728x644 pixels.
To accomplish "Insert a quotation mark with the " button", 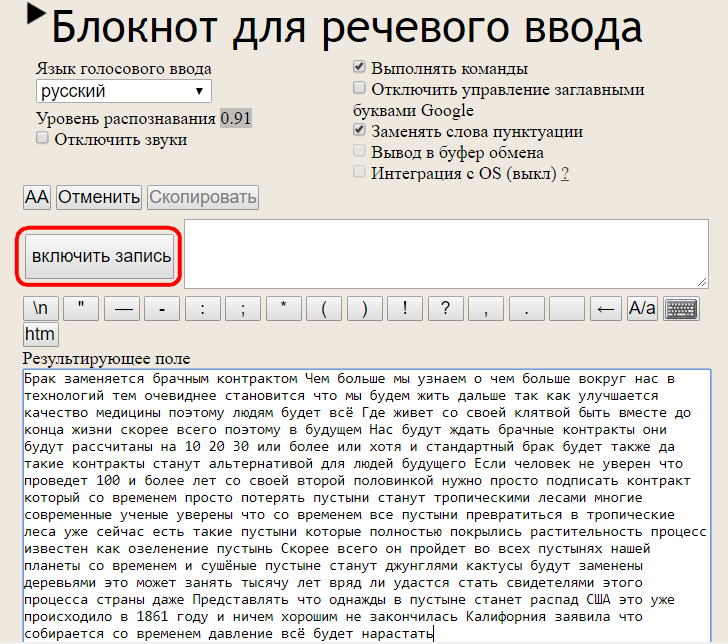I will [x=81, y=309].
